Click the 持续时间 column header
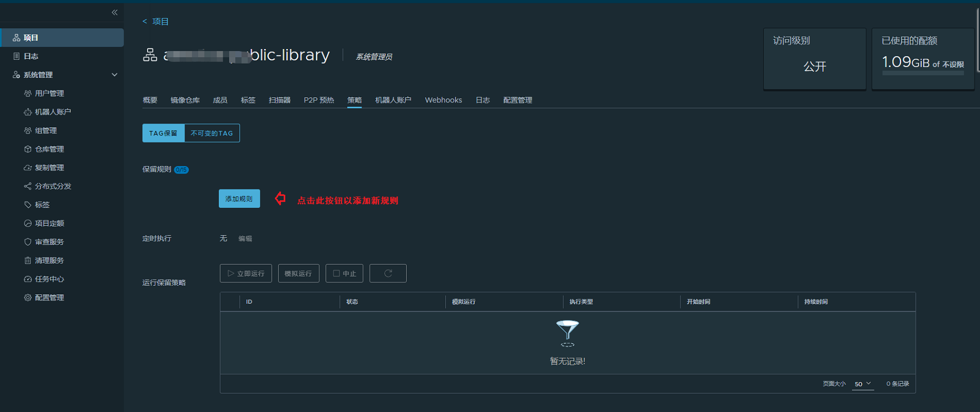Screen dimensions: 980x412 pos(816,302)
